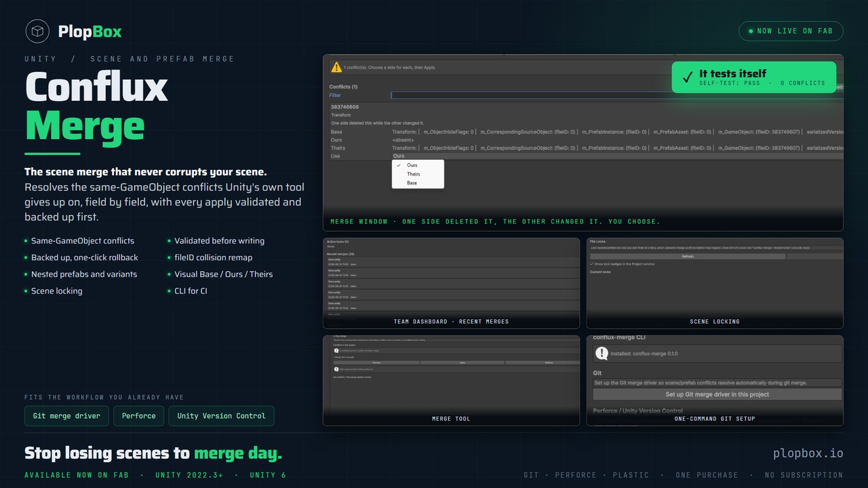Click the Visual Base / Ours / Theirs bullet
Image resolution: width=868 pixels, height=488 pixels.
click(223, 274)
